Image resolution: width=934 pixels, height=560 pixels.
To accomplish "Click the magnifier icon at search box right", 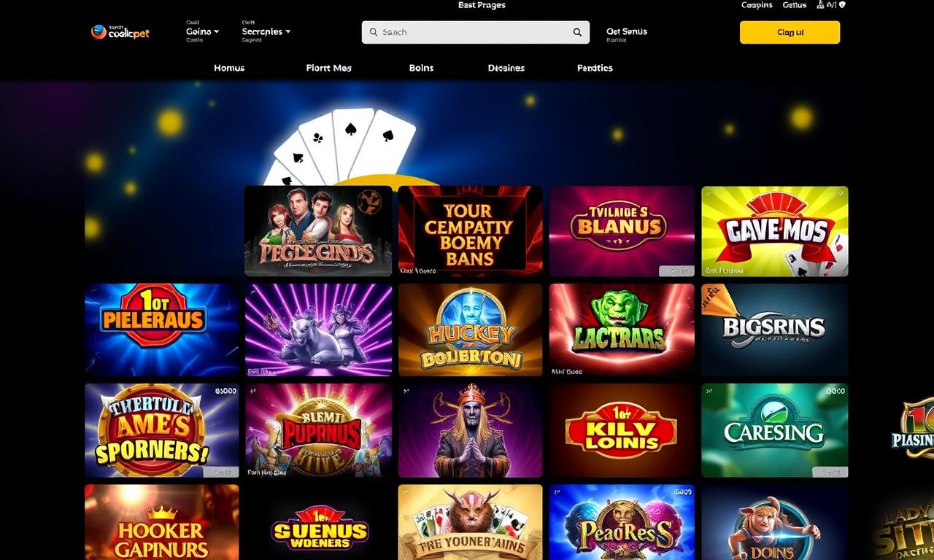I will [x=577, y=32].
